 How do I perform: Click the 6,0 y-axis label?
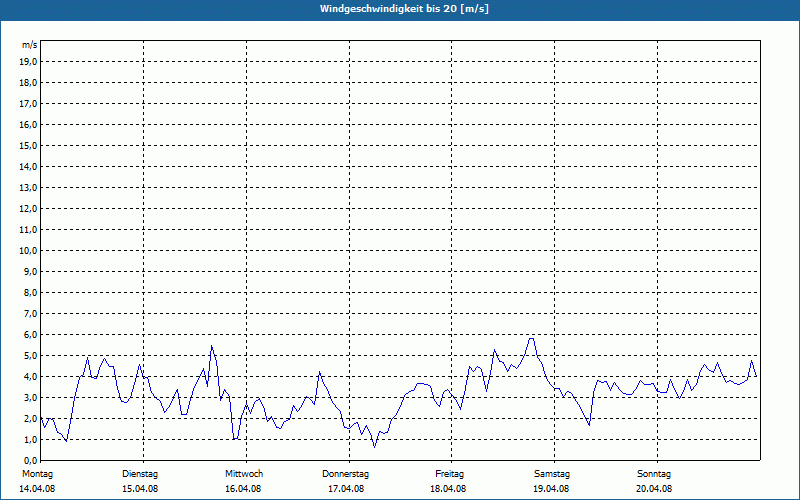coord(30,334)
